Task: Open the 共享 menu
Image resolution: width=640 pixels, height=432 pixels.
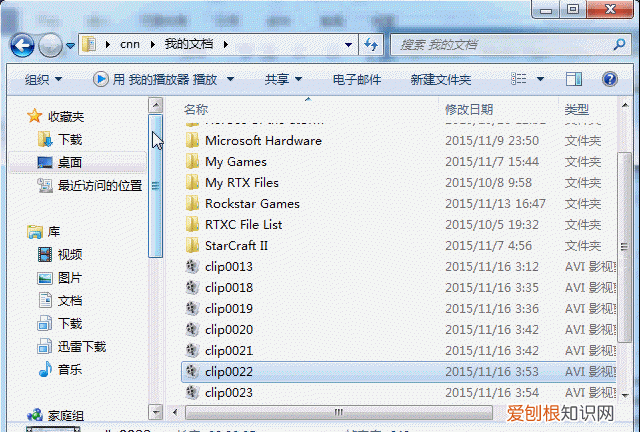Action: coord(283,79)
